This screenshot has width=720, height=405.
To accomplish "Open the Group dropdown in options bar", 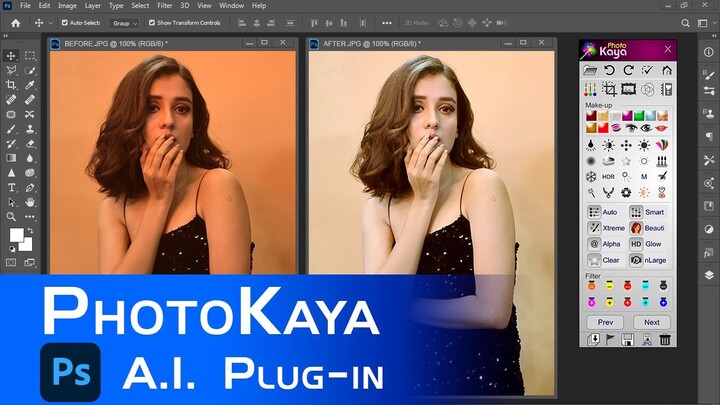I will tap(124, 23).
